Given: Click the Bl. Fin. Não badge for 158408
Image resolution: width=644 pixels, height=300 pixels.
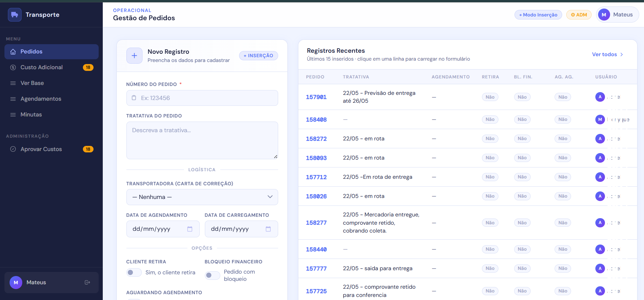Looking at the screenshot, I should pos(522,120).
